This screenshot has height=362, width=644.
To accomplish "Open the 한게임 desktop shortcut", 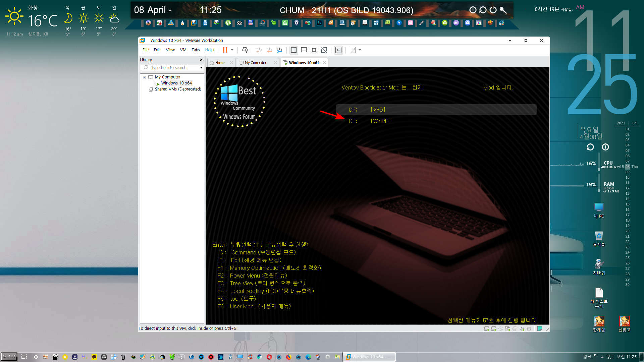I will tap(599, 324).
